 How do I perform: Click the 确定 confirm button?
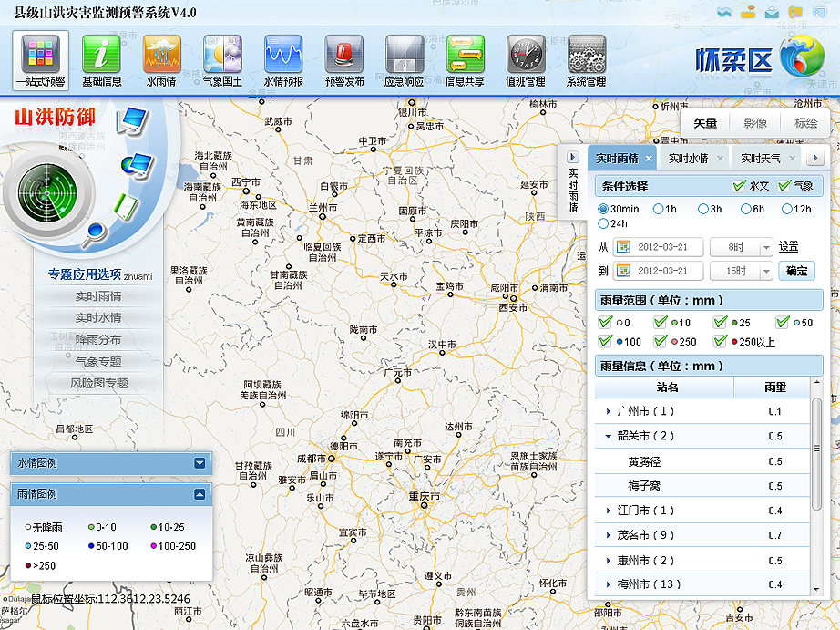(x=796, y=271)
